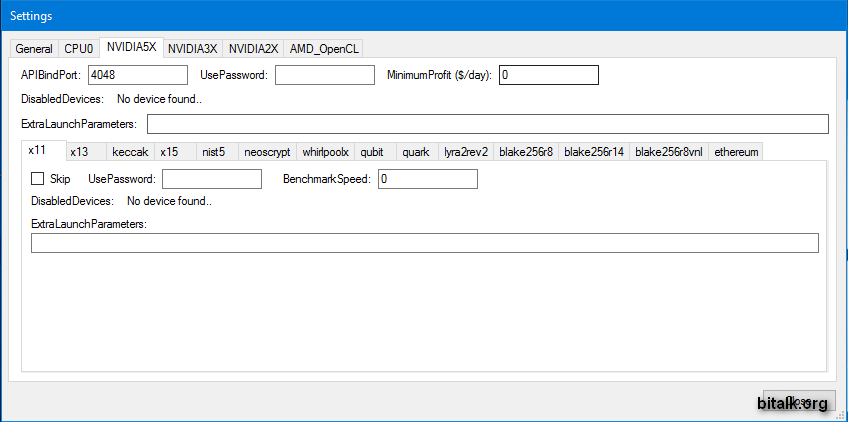Click the BenchmarkSpeed input field
The width and height of the screenshot is (848, 422).
click(x=427, y=179)
